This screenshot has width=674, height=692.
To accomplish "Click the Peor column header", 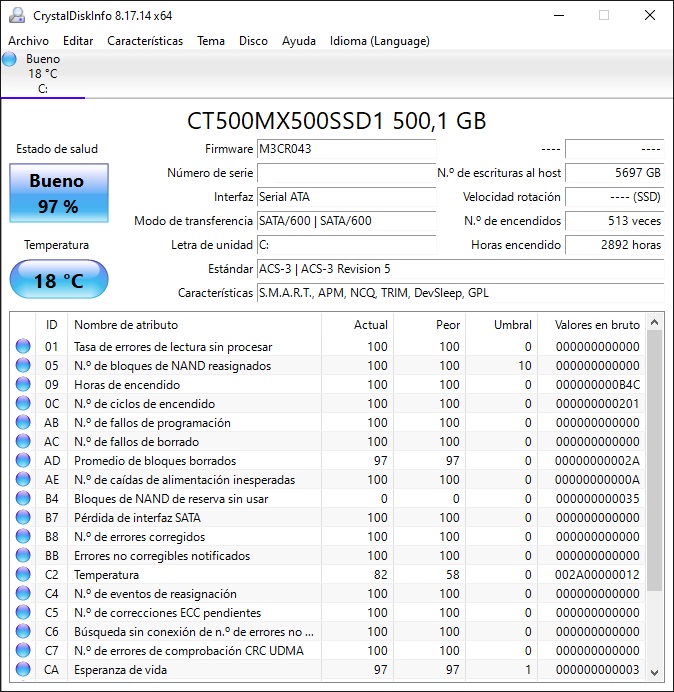I will 429,325.
